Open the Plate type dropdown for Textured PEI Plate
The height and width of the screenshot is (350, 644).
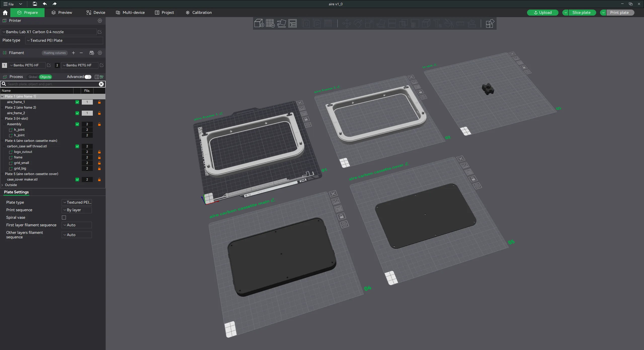tap(64, 40)
